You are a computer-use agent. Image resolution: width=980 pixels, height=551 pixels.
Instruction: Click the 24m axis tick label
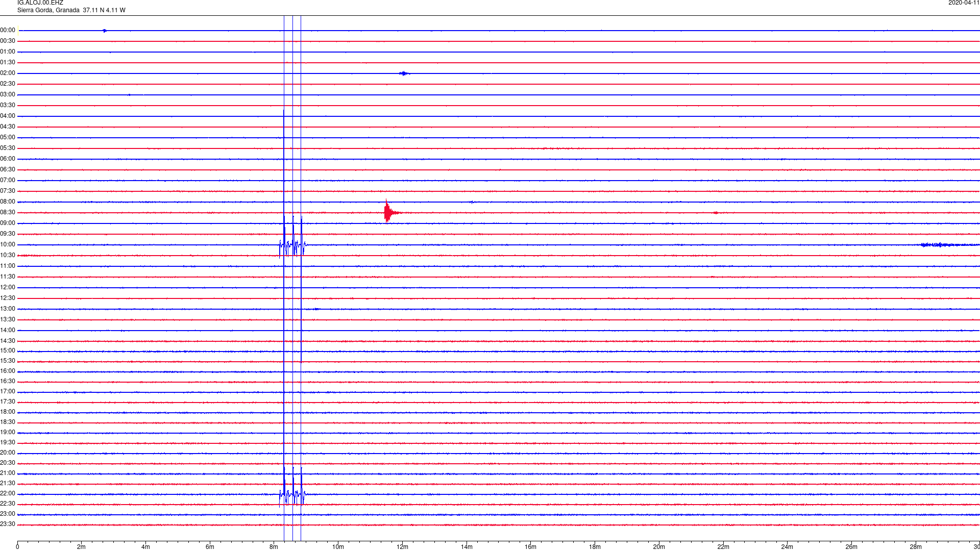coord(787,547)
